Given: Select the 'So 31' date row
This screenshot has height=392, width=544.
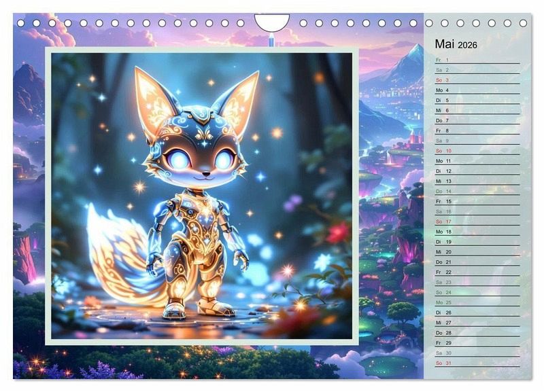Looking at the screenshot, I should [477, 363].
